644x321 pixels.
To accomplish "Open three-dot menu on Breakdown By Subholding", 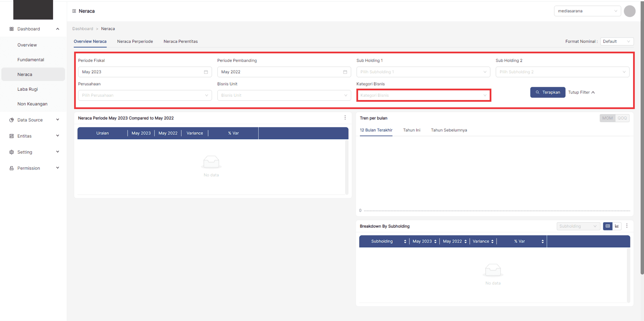I will click(627, 226).
